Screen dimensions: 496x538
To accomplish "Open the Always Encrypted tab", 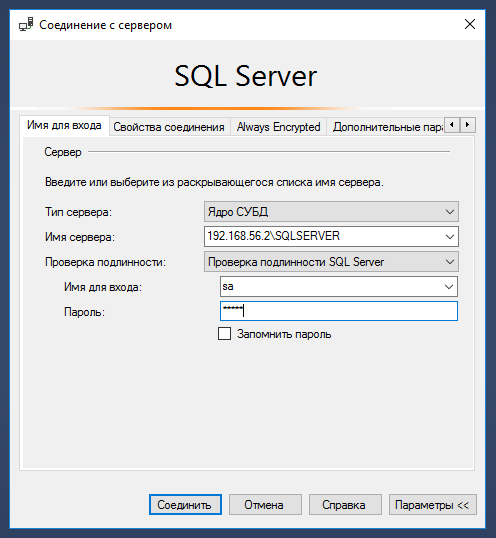I will 278,127.
